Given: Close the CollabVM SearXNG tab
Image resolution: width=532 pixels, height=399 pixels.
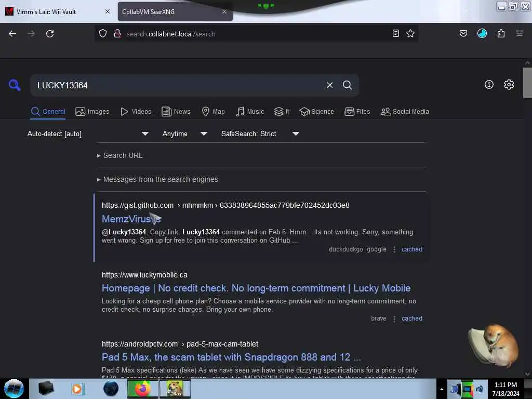Looking at the screenshot, I should pos(224,11).
